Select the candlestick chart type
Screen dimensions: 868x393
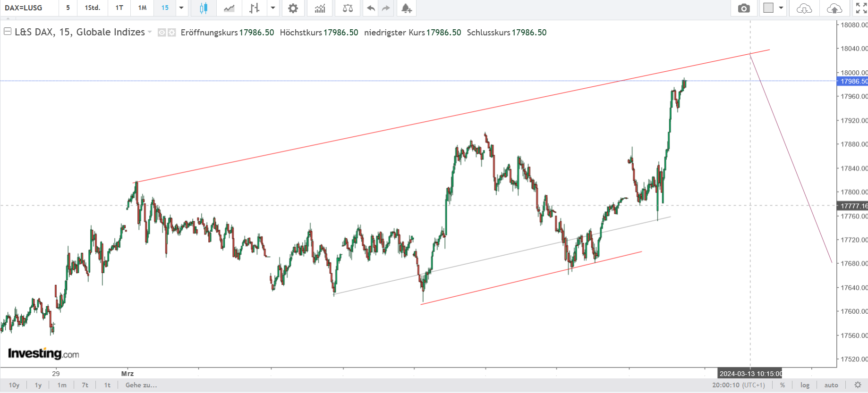coord(204,8)
